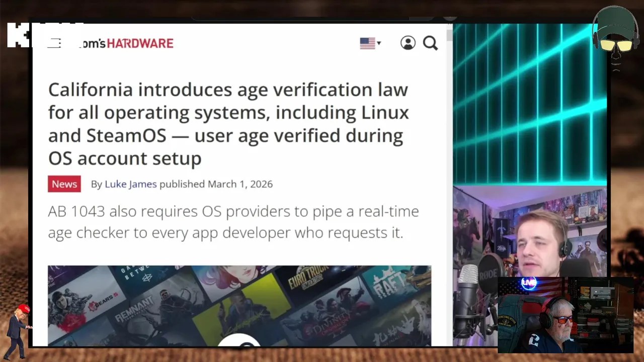
Task: Open the US flag region selector
Action: point(370,43)
